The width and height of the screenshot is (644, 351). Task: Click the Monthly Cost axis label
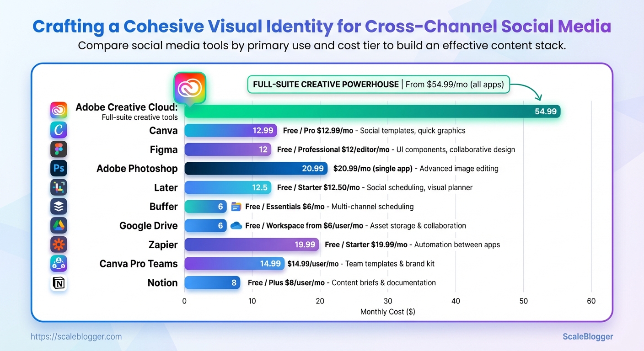click(x=387, y=312)
